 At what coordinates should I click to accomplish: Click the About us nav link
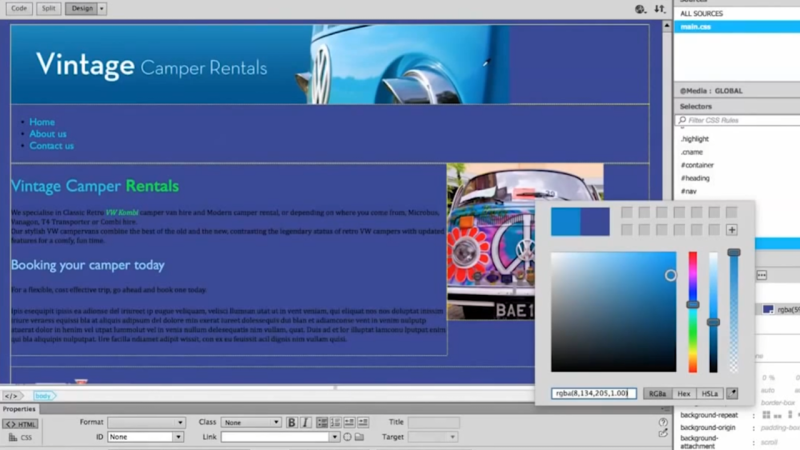point(47,134)
